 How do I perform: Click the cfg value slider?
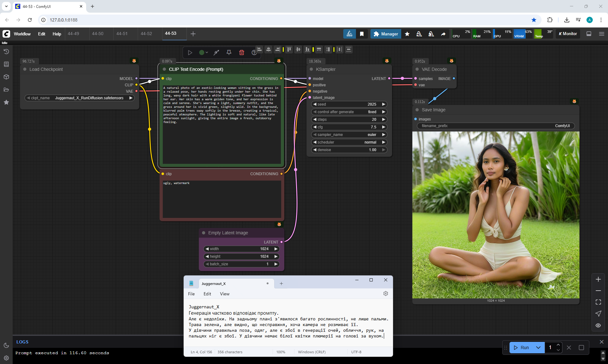click(349, 127)
